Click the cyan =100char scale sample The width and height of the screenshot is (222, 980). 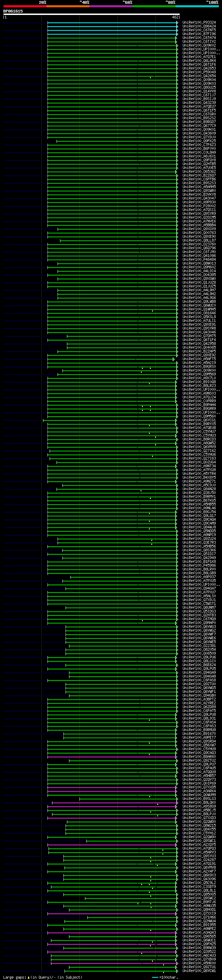pyautogui.click(x=155, y=977)
